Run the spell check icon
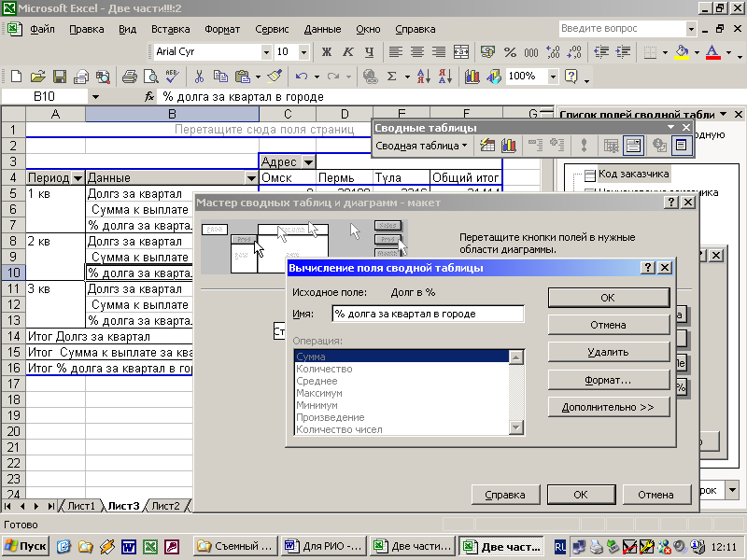Image resolution: width=747 pixels, height=560 pixels. click(x=173, y=77)
